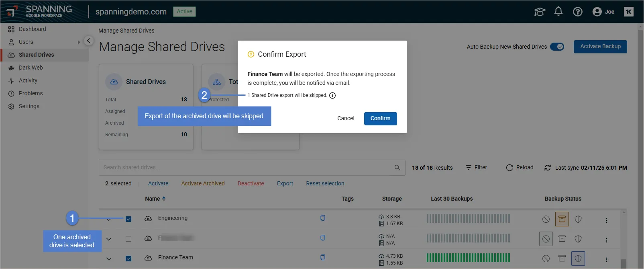Open the help question mark icon
The image size is (644, 269).
tap(577, 12)
